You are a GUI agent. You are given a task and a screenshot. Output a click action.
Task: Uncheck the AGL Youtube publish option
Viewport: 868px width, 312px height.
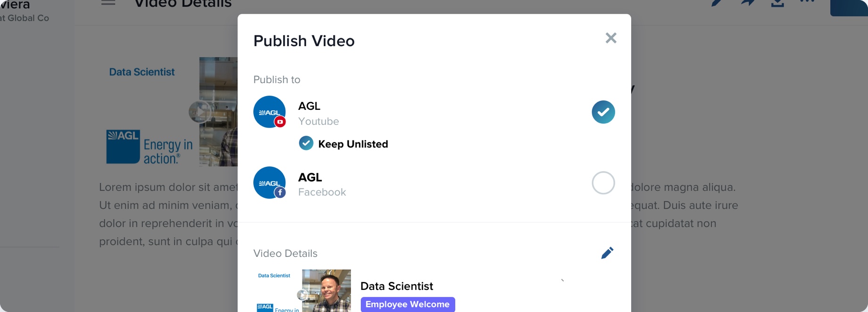(x=603, y=112)
